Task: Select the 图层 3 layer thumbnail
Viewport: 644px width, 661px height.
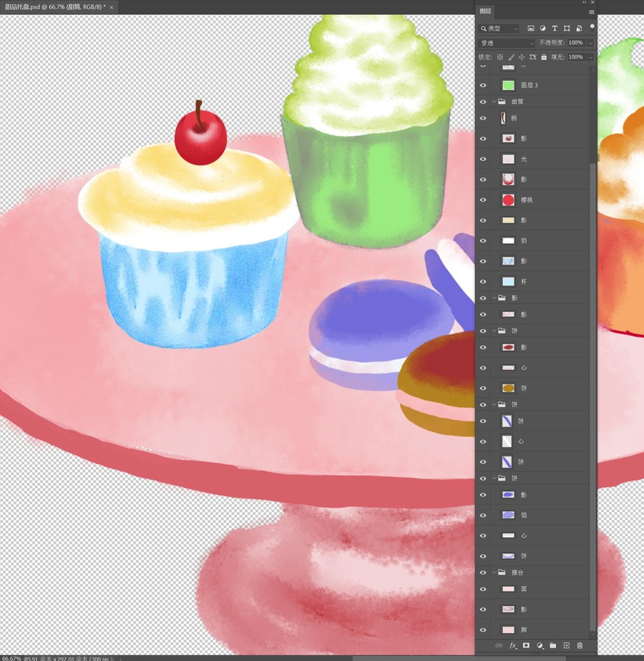Action: [x=508, y=85]
